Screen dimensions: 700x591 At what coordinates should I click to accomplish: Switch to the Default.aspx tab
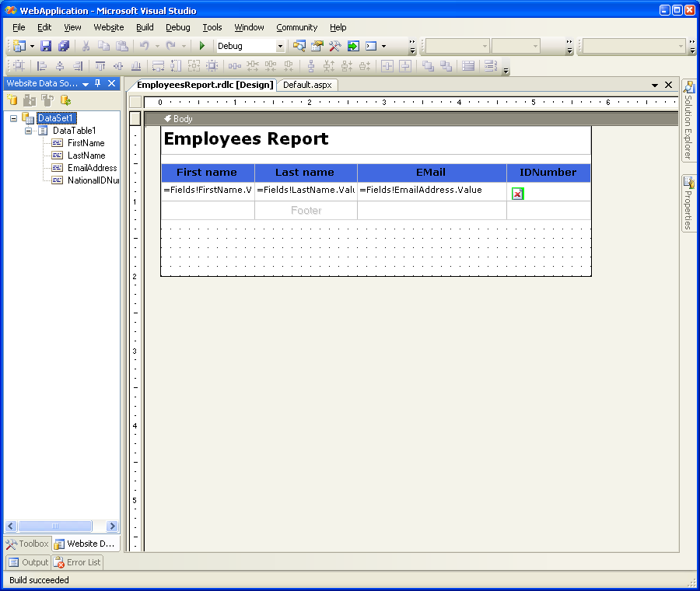pyautogui.click(x=307, y=85)
